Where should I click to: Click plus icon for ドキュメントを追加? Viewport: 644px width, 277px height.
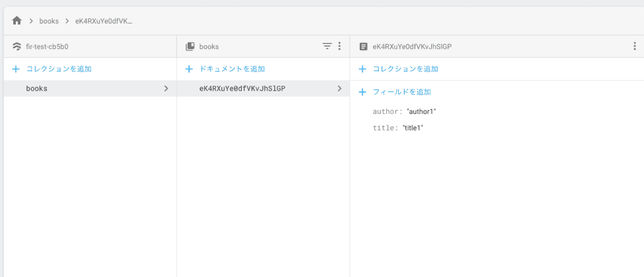[189, 69]
